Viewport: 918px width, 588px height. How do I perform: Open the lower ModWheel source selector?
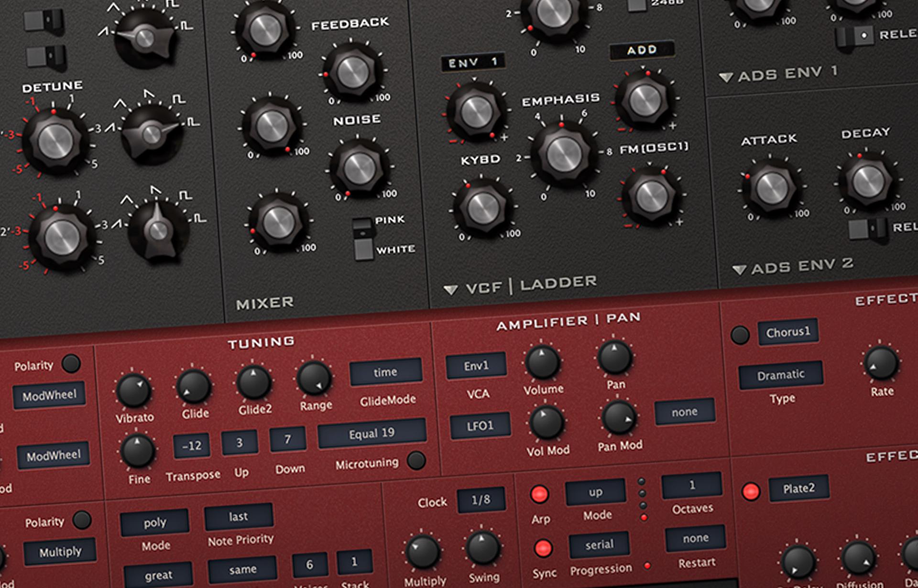coord(53,455)
